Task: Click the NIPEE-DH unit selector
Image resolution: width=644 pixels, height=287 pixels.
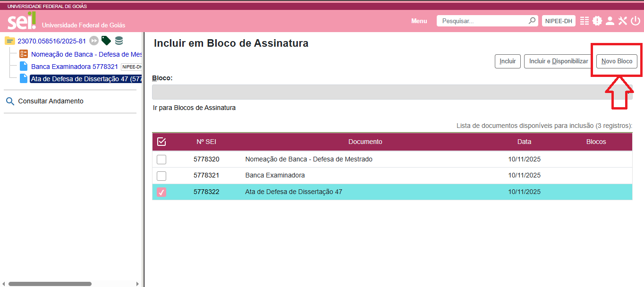Action: click(559, 20)
